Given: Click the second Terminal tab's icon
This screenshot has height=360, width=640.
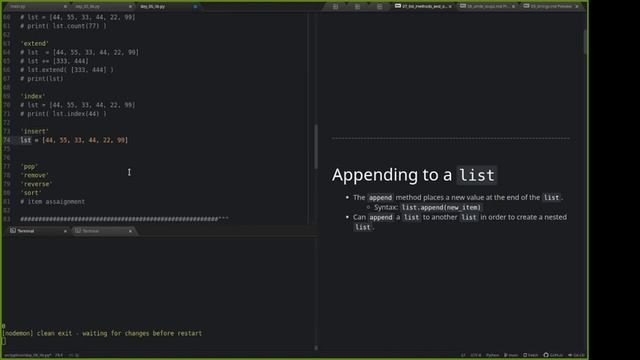Looking at the screenshot, I should (78, 231).
